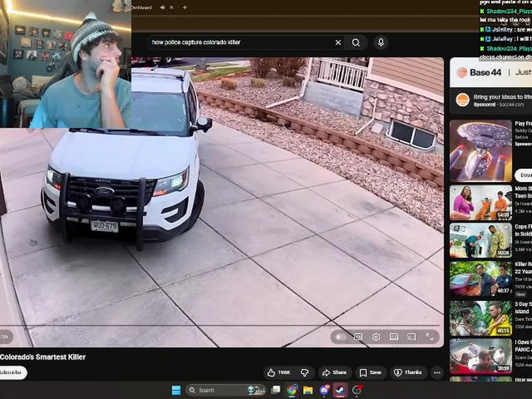This screenshot has height=399, width=532.
Task: Switch the player to theater mode
Action: coord(394,336)
